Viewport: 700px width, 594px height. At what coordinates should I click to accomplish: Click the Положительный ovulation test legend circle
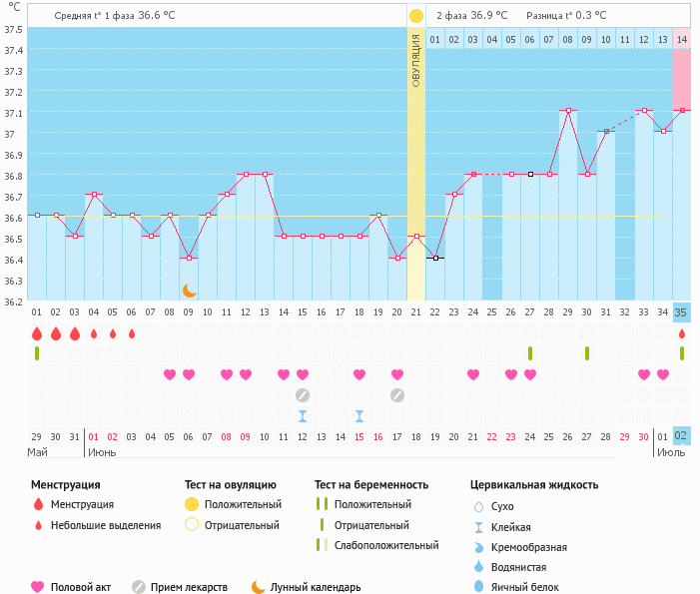[192, 505]
